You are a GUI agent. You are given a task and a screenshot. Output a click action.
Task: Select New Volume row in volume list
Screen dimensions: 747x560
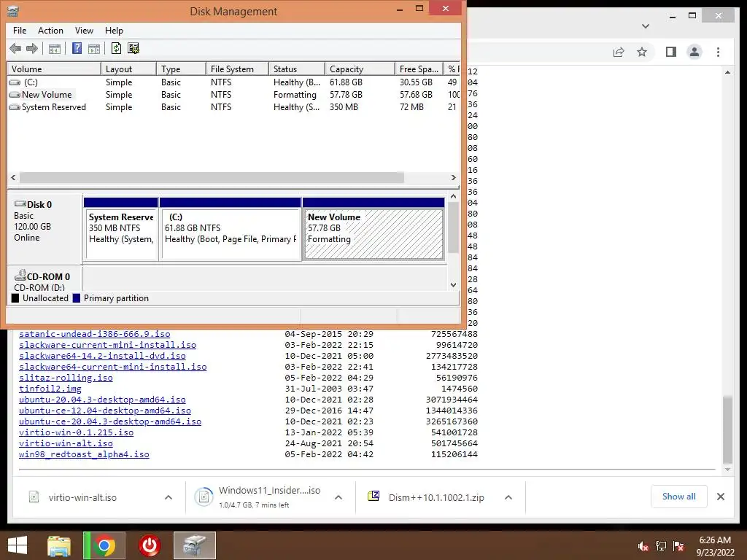(233, 95)
